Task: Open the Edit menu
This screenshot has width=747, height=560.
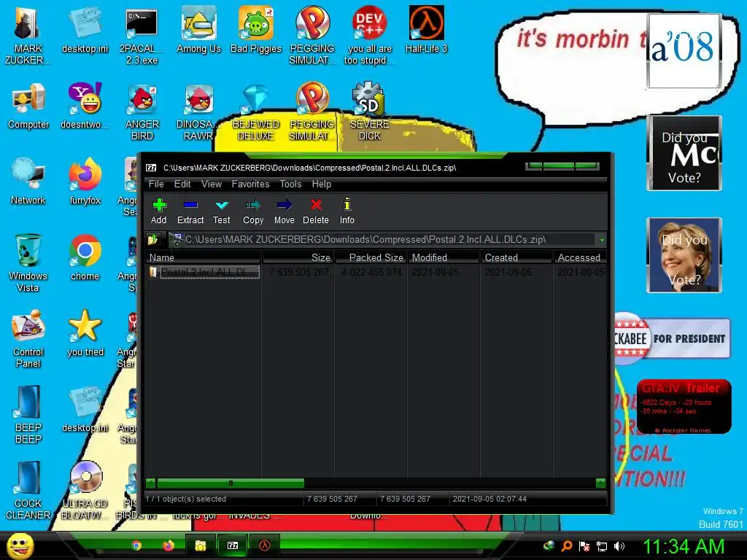Action: [182, 184]
